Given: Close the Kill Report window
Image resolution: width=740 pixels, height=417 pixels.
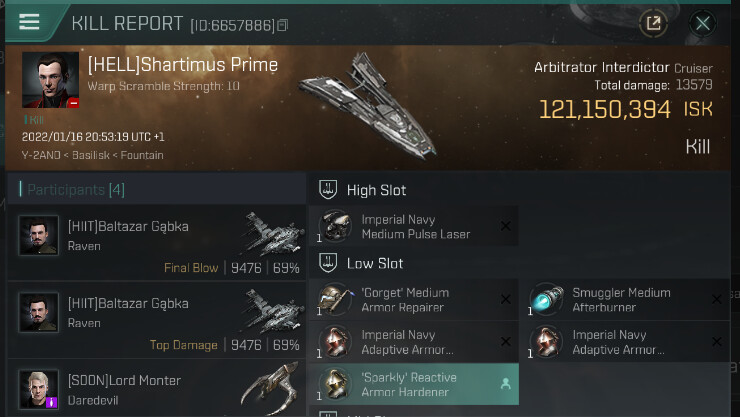Looking at the screenshot, I should 703,23.
